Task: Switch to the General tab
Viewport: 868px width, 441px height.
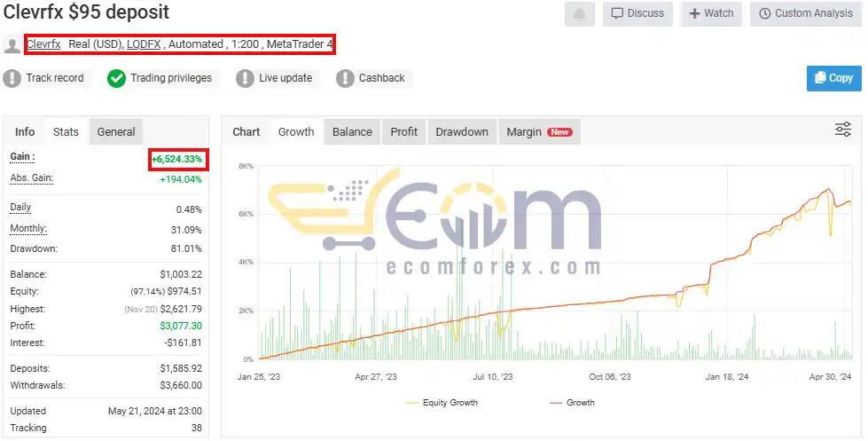Action: tap(116, 132)
